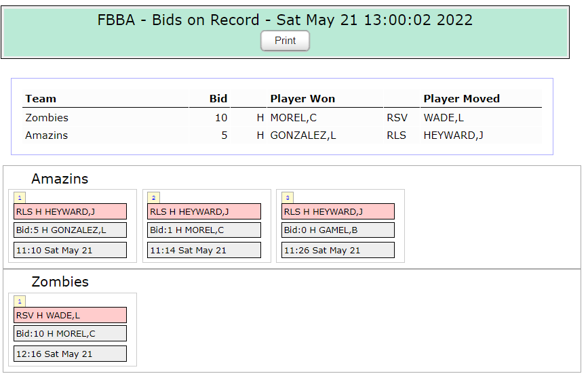Click the Player Moved column header
The width and height of the screenshot is (588, 378).
[x=462, y=98]
